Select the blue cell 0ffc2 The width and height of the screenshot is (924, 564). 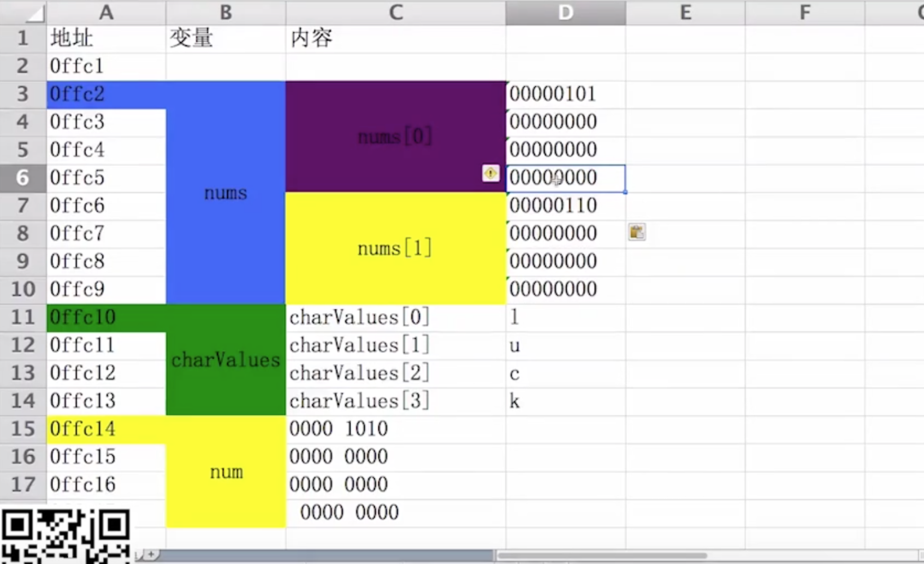coord(106,95)
